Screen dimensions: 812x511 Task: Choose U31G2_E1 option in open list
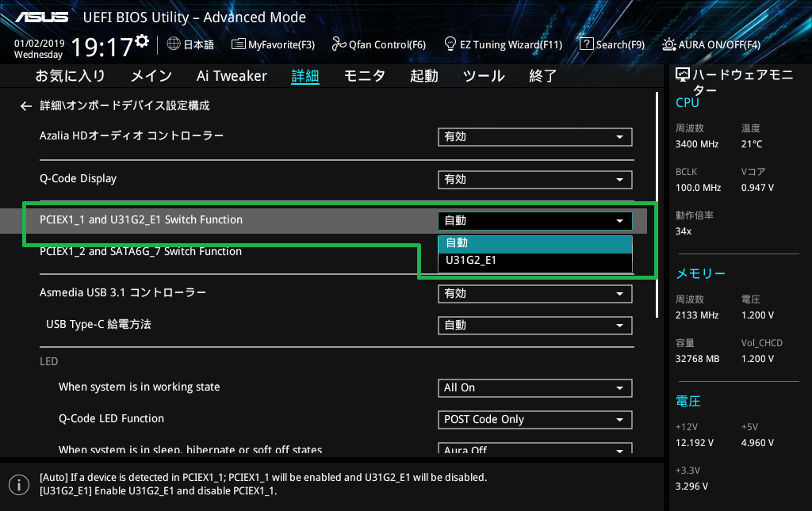[x=535, y=260]
